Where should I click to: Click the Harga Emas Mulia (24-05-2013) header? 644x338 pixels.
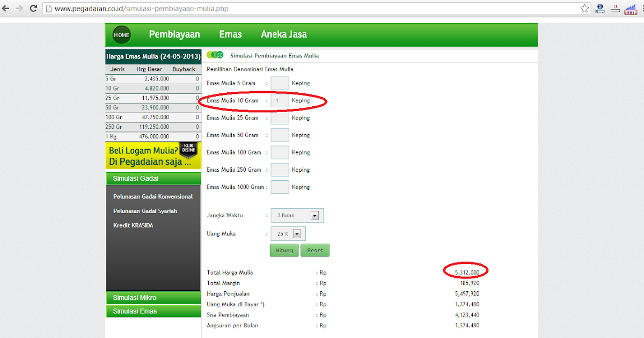[153, 56]
